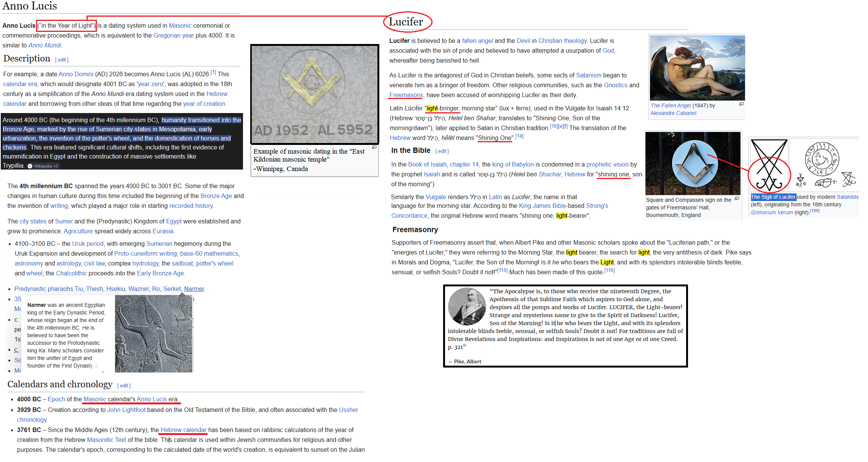This screenshot has height=462, width=868.
Task: Click the Narmer link in pharaohs list
Action: [194, 289]
